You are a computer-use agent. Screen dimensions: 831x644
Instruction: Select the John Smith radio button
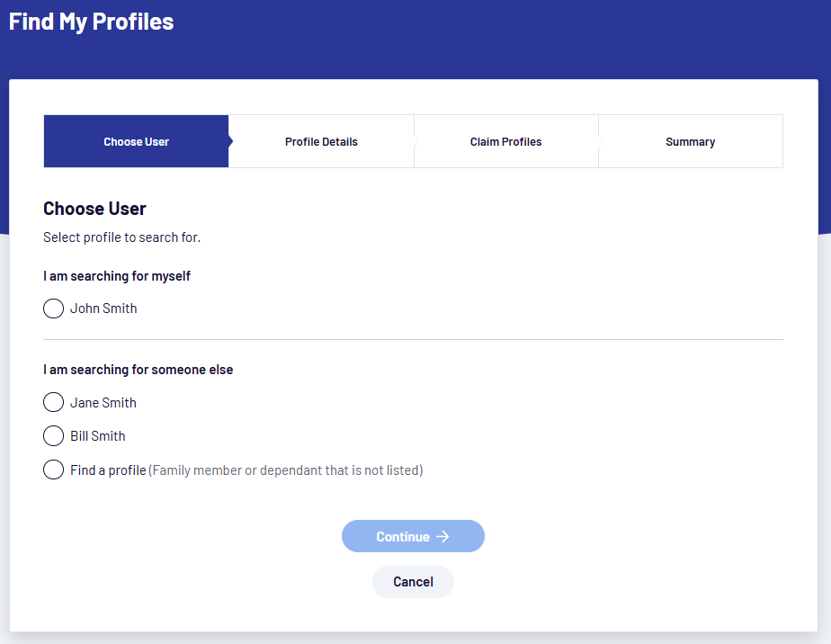tap(54, 309)
